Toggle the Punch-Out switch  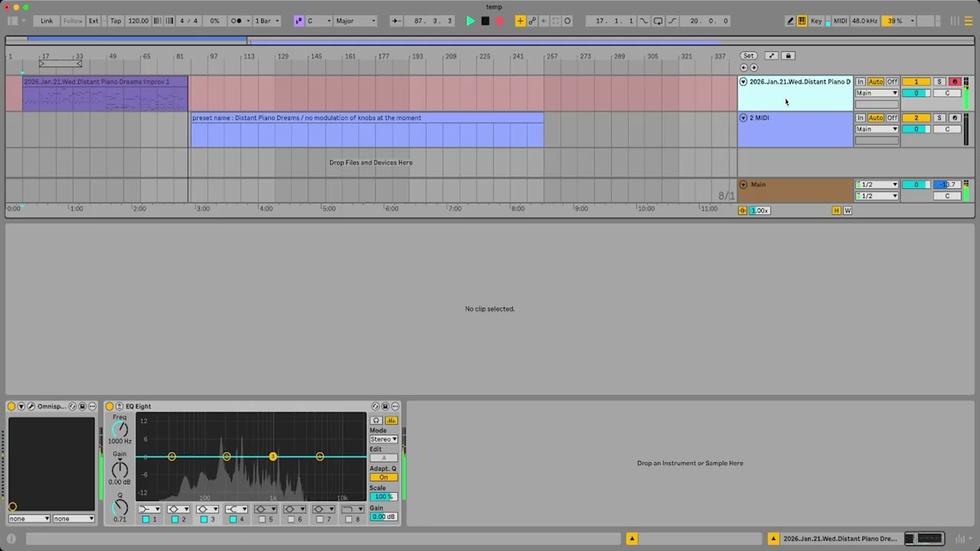coord(671,21)
